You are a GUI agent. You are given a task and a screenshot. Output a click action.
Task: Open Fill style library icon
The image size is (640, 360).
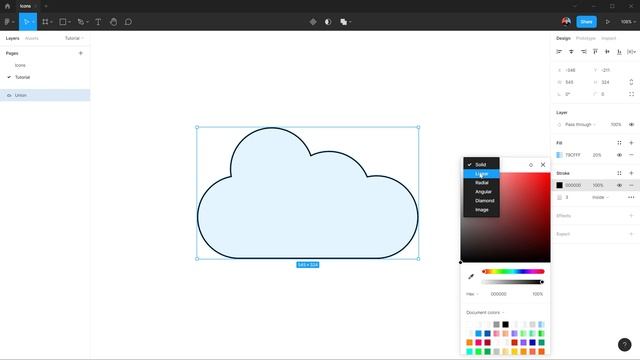pyautogui.click(x=619, y=142)
